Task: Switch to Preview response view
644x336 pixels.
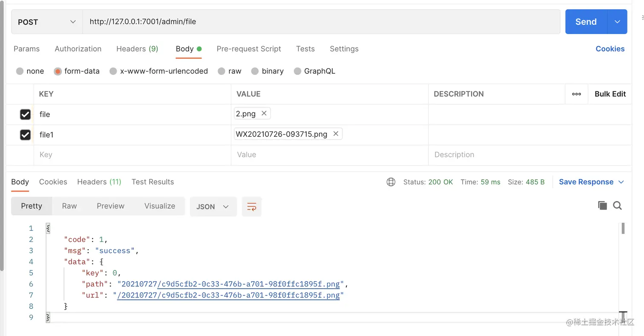Action: point(110,206)
